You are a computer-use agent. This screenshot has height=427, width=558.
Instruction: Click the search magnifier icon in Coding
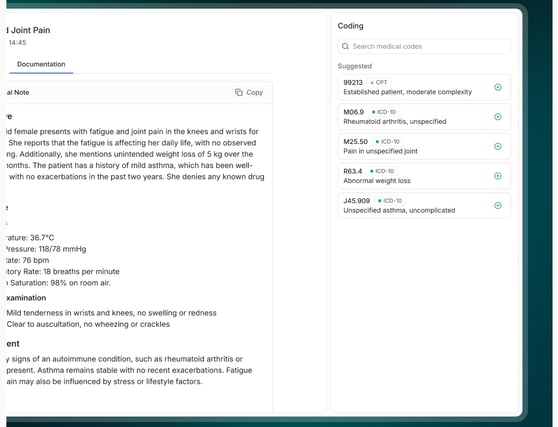345,46
